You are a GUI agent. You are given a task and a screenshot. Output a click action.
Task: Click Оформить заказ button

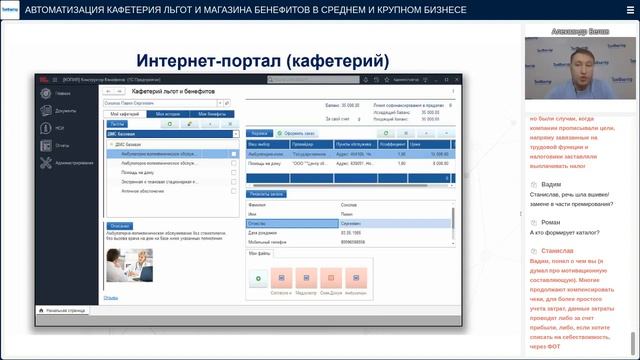pyautogui.click(x=296, y=133)
